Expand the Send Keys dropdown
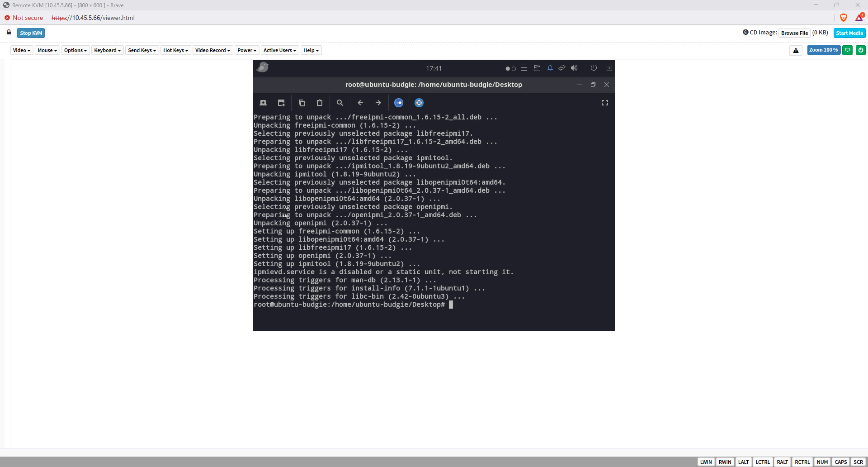The height and width of the screenshot is (467, 868). point(142,50)
